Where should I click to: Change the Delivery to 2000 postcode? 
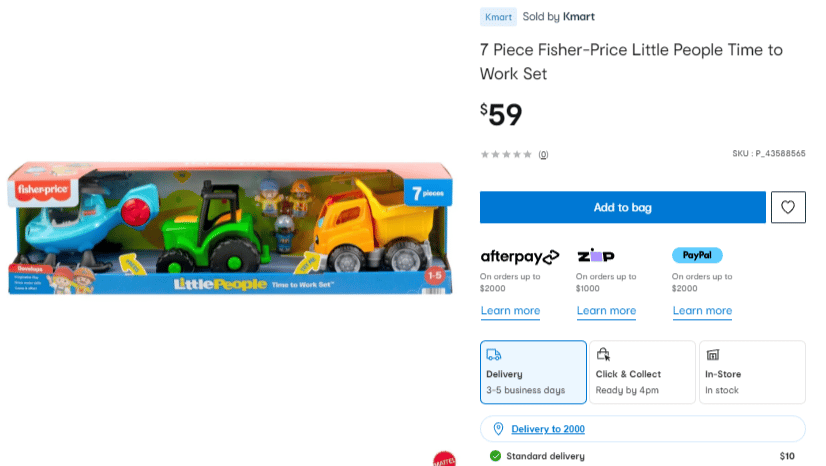548,429
